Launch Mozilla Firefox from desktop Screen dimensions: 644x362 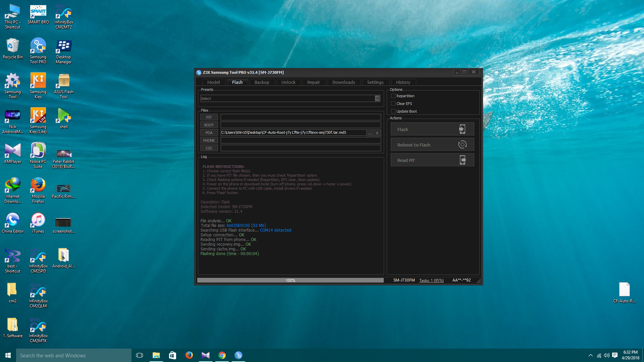[38, 190]
